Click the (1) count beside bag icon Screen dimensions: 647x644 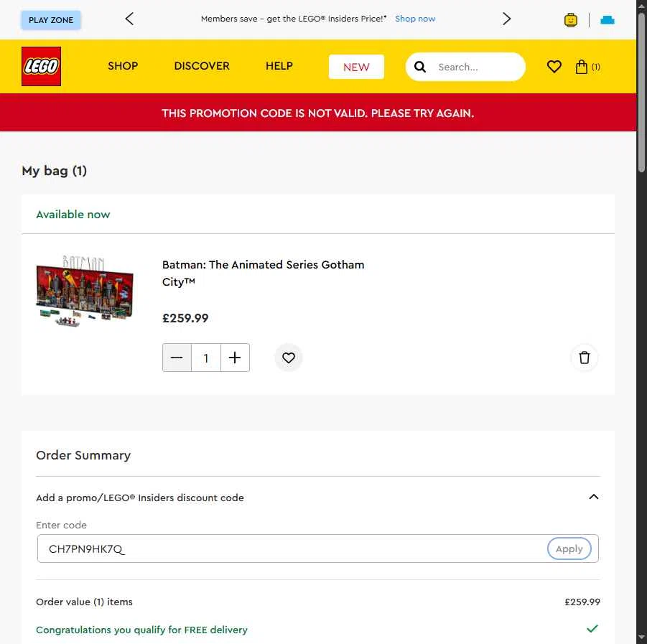pyautogui.click(x=595, y=67)
